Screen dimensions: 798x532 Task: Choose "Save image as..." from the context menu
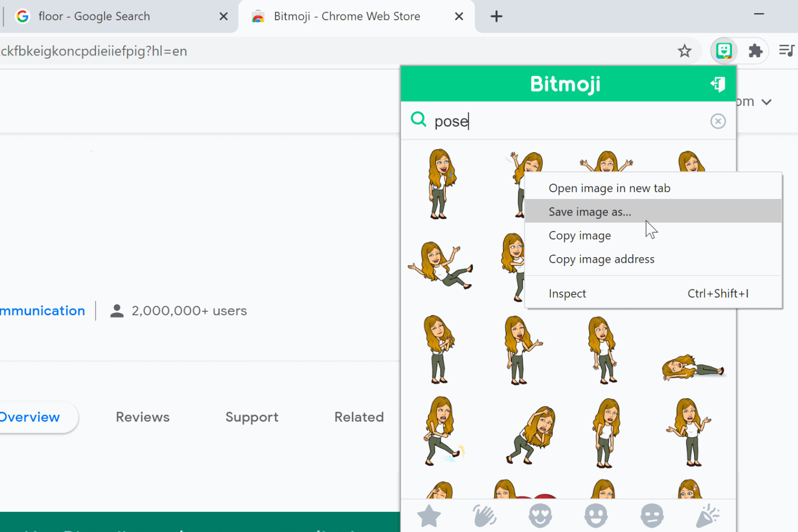590,211
